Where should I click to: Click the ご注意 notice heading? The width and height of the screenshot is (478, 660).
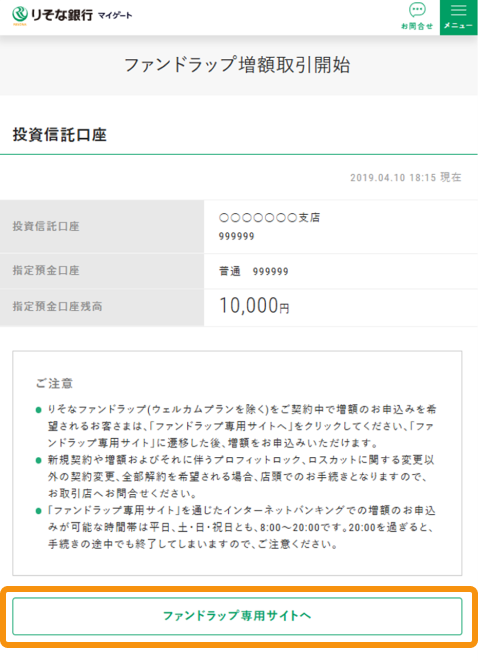pyautogui.click(x=54, y=383)
